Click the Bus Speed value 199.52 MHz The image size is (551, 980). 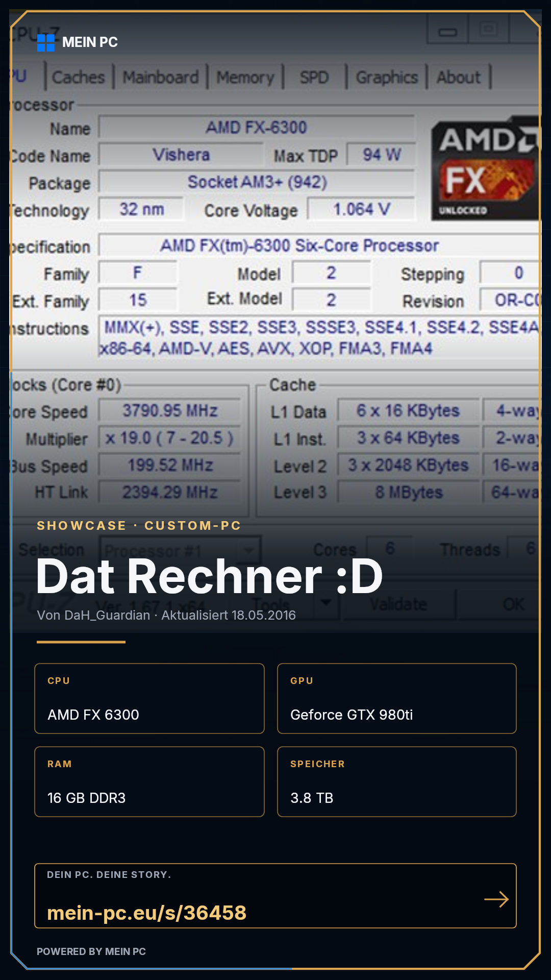169,465
